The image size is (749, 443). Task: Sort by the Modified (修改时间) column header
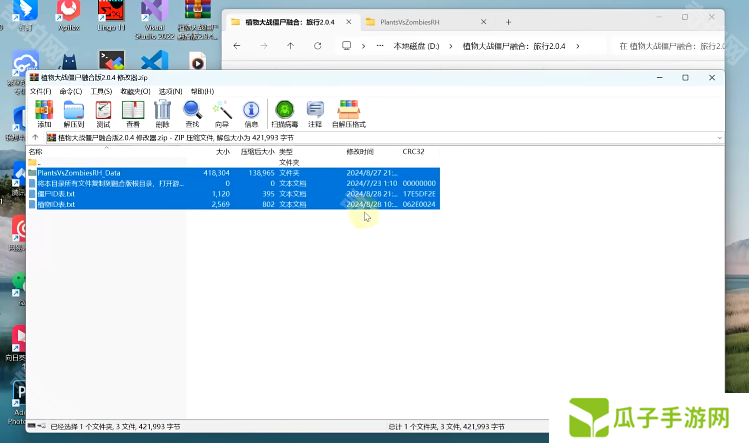click(x=360, y=151)
